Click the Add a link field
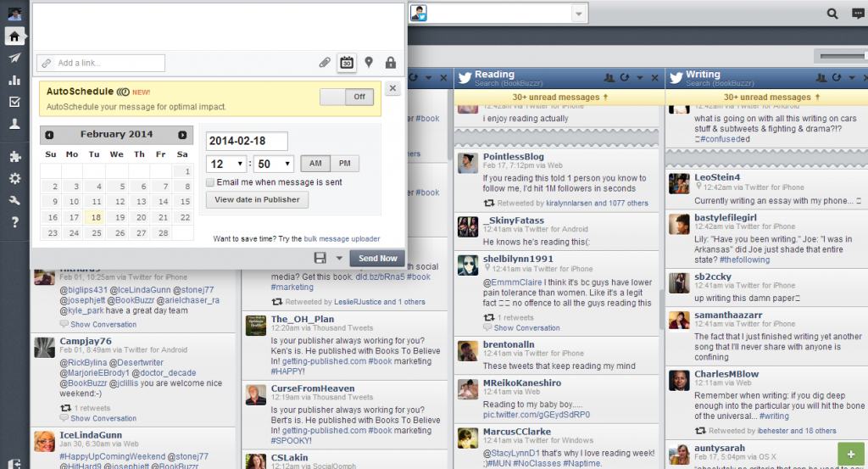This screenshot has height=469, width=868. tap(102, 63)
